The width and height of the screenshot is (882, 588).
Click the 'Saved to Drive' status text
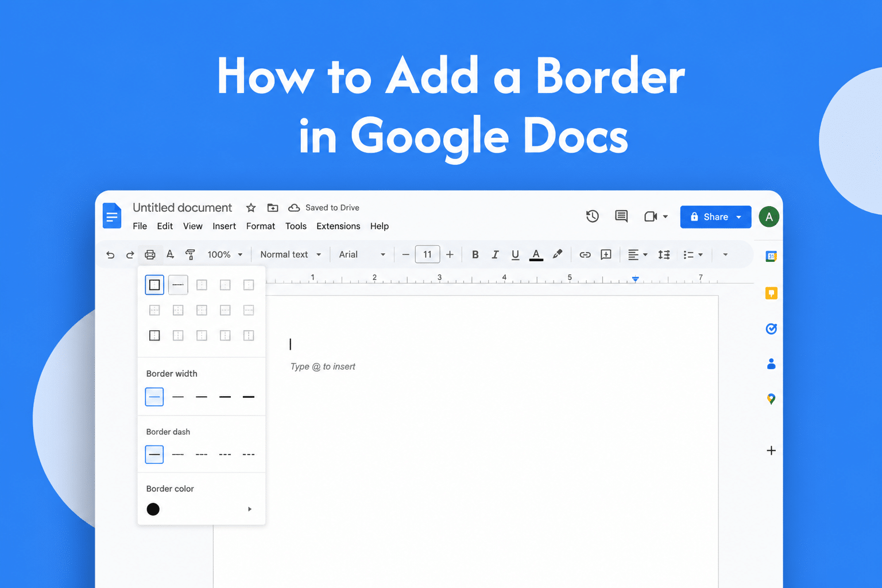click(332, 208)
